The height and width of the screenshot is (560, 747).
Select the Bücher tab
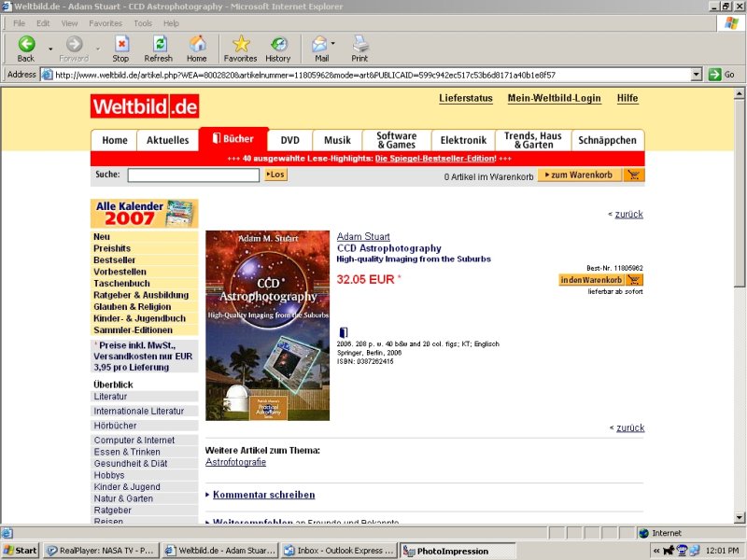click(x=234, y=139)
